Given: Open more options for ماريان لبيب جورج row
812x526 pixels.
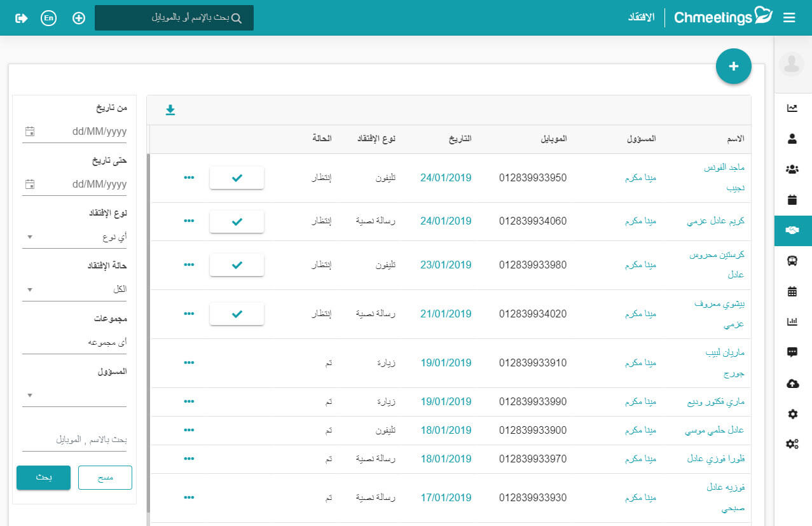Looking at the screenshot, I should (x=189, y=363).
